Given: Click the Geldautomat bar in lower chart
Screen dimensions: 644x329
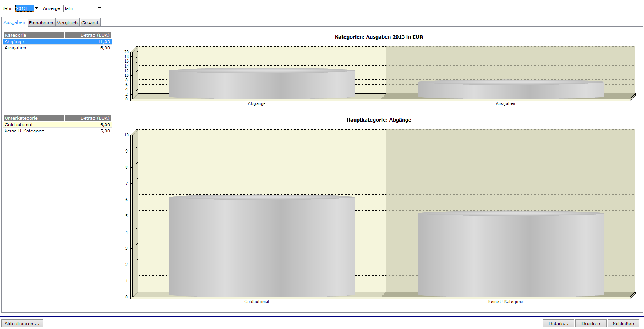Looking at the screenshot, I should [262, 246].
